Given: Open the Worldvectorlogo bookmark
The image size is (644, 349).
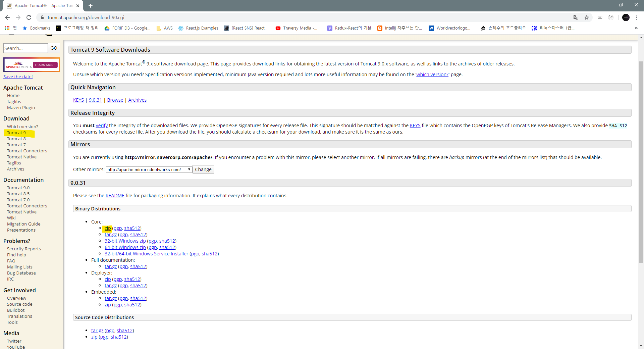Looking at the screenshot, I should click(449, 28).
